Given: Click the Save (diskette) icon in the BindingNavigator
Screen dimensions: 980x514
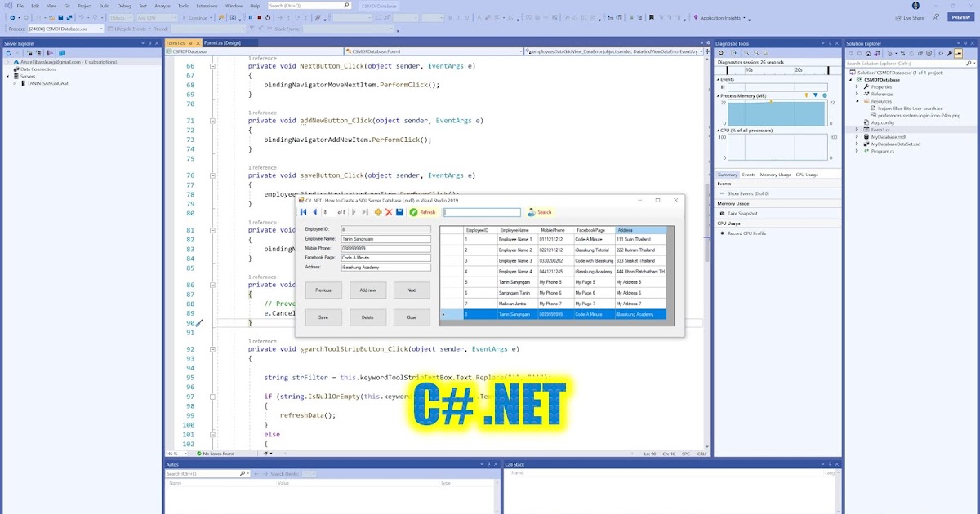Looking at the screenshot, I should pyautogui.click(x=400, y=211).
